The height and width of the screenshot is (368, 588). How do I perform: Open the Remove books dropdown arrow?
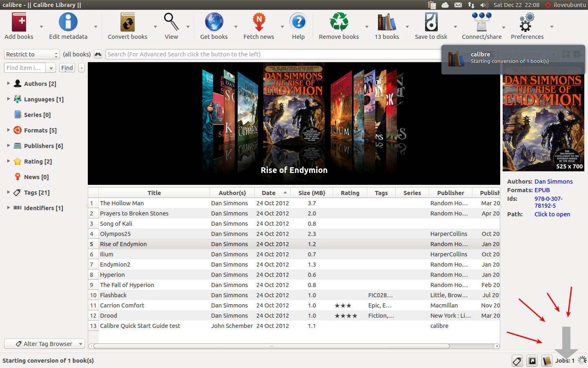(367, 27)
